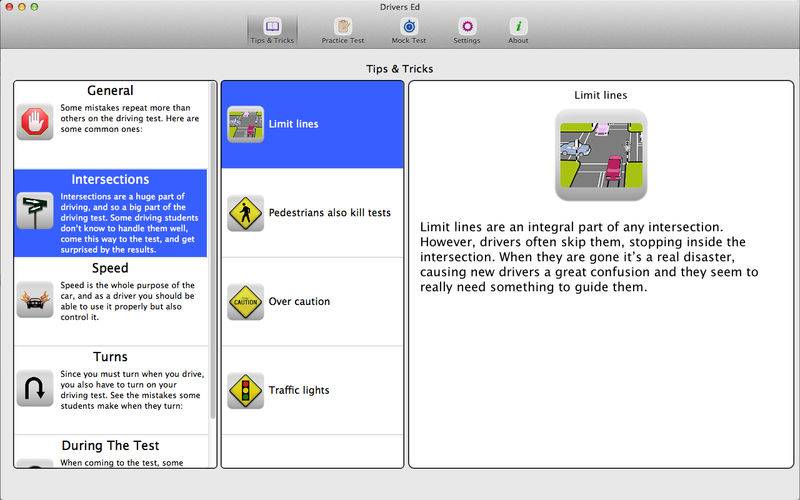Open the Pedestrians also kill tests tip

(329, 213)
